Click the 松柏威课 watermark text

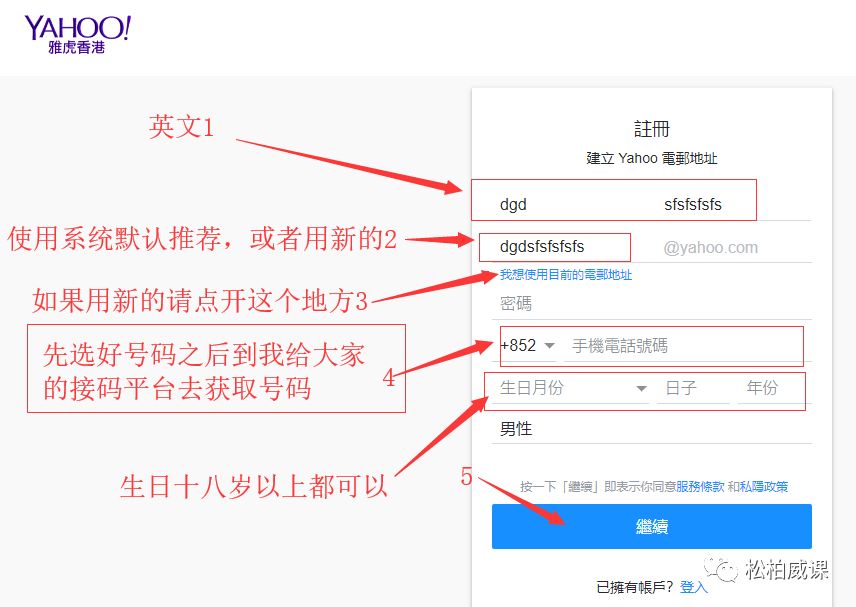pyautogui.click(x=786, y=571)
